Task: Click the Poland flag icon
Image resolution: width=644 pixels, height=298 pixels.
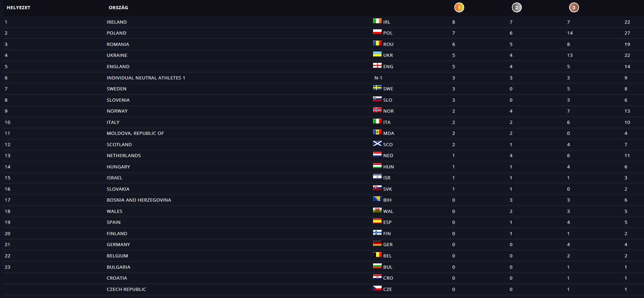Action: tap(377, 32)
